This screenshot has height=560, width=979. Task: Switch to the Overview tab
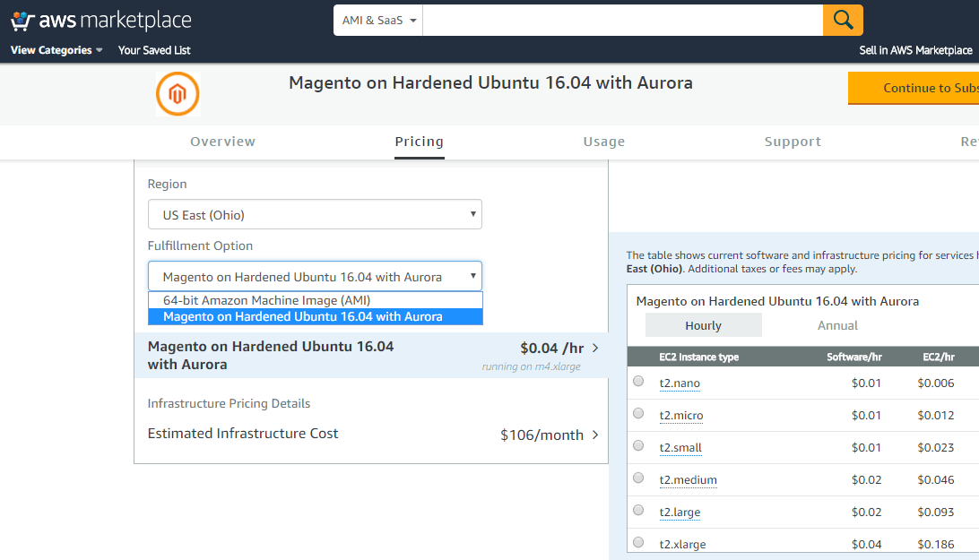tap(222, 142)
